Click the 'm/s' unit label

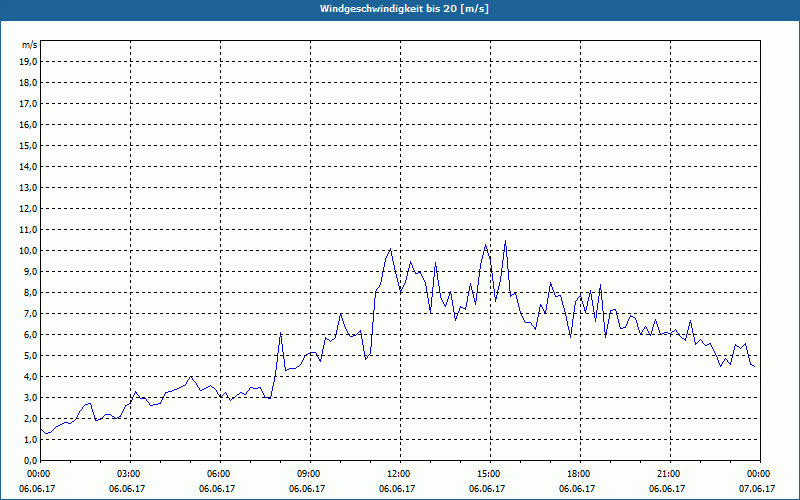[x=29, y=45]
